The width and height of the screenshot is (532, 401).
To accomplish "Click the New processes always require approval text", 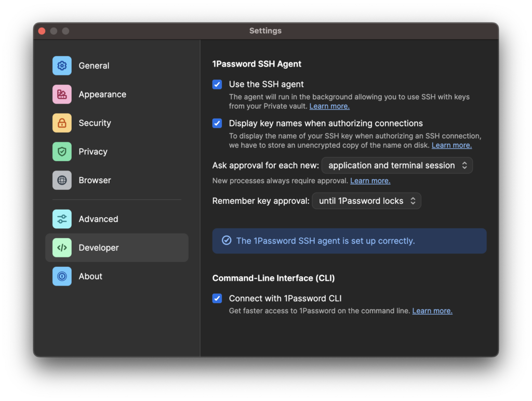I will click(280, 180).
